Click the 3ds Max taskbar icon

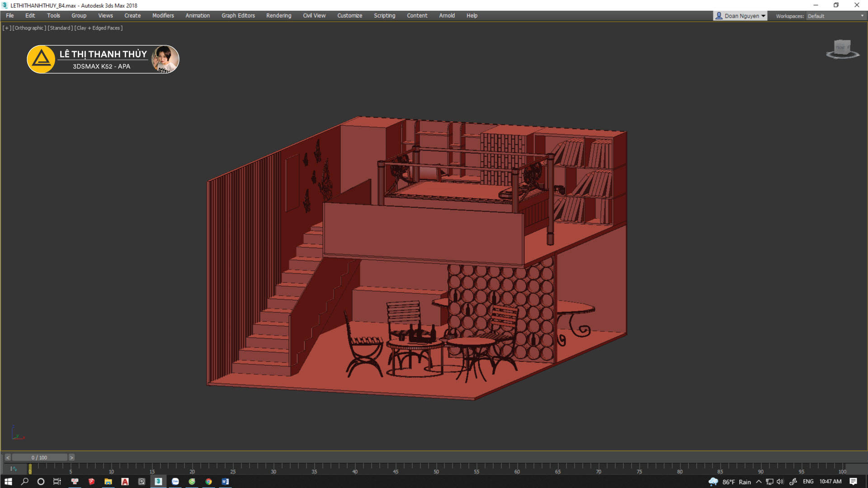click(x=158, y=482)
